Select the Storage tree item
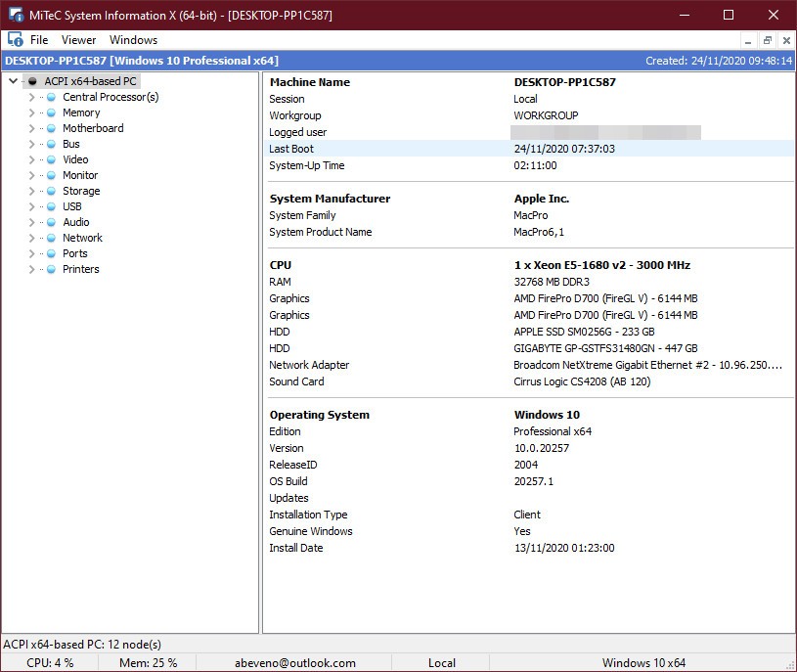The width and height of the screenshot is (797, 672). (x=81, y=191)
